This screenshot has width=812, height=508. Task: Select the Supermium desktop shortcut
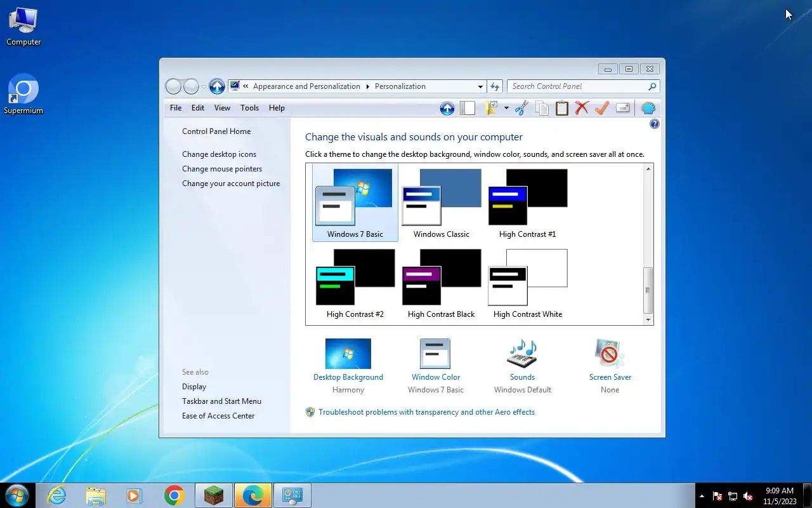23,95
